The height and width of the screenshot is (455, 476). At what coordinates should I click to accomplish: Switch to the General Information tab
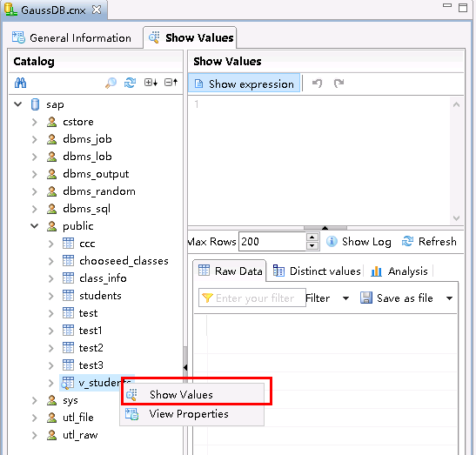pyautogui.click(x=71, y=38)
